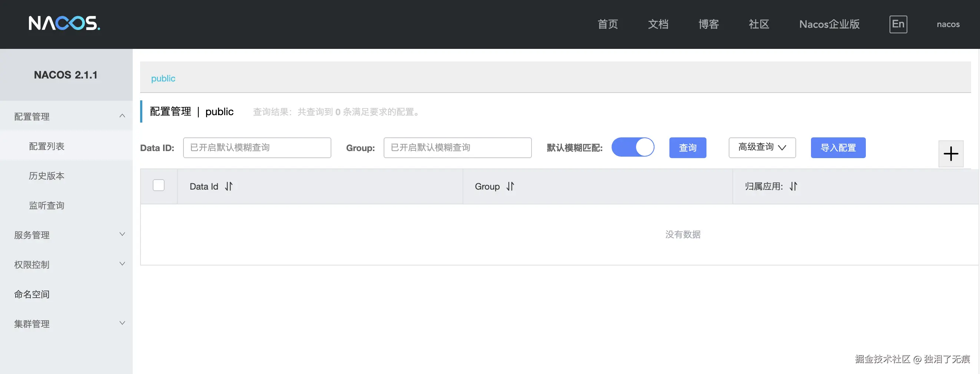Toggle the 默认模糊匹配 switch
This screenshot has height=374, width=980.
633,147
